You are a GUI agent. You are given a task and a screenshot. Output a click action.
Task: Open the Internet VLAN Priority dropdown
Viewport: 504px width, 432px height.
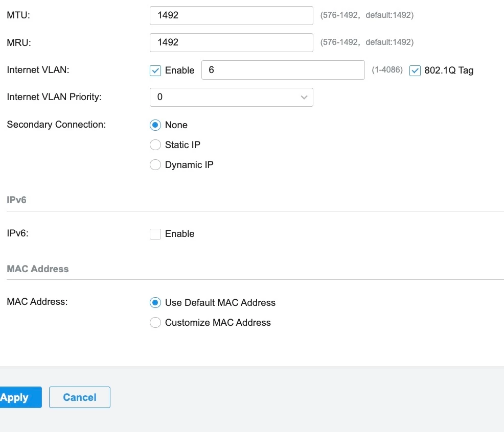point(231,97)
